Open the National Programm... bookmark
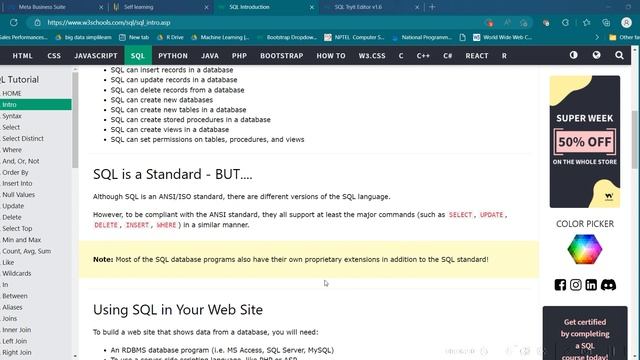 [x=422, y=37]
